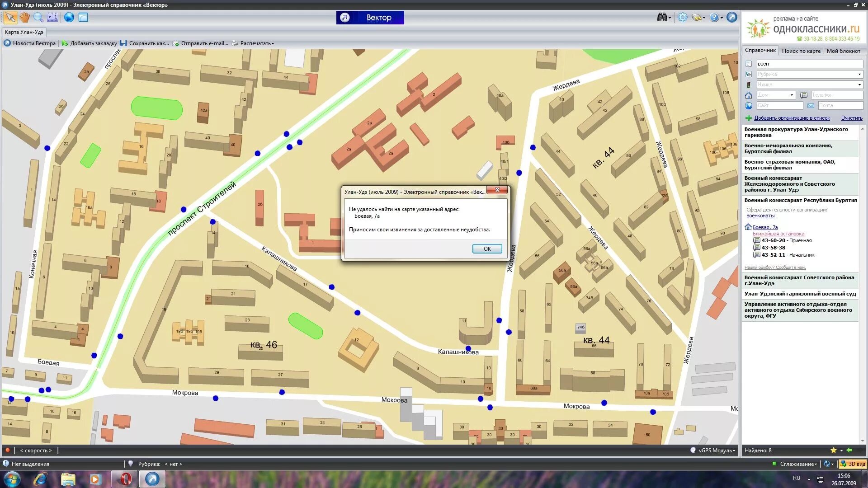This screenshot has width=868, height=488.
Task: Select Военная прокуратура Улан-Удэнского гарнизона
Action: 800,132
